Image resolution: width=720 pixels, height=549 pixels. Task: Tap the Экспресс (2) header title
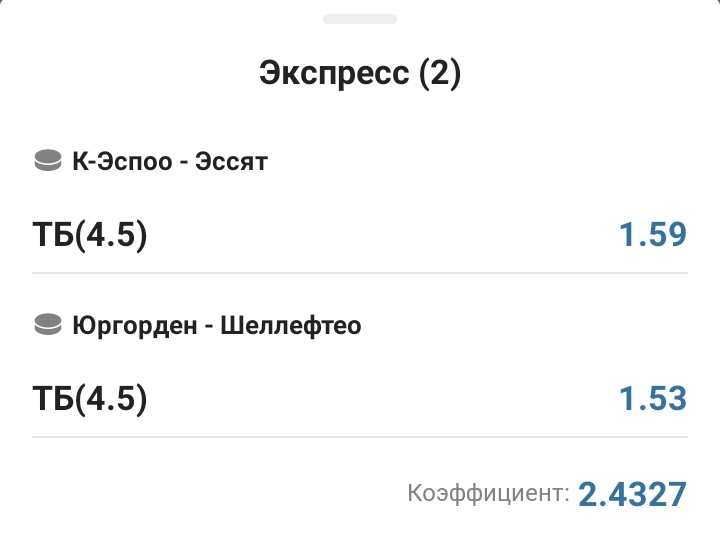tap(360, 75)
